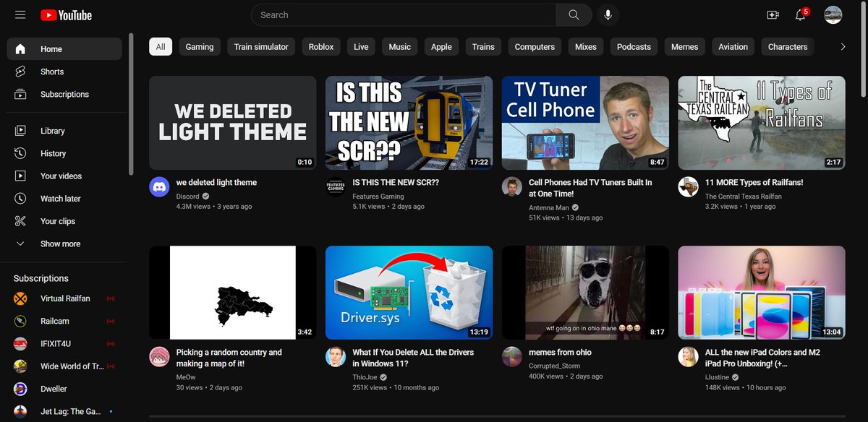Open 'IS THIS THE NEW SCR??' title
The width and height of the screenshot is (868, 422).
(396, 183)
